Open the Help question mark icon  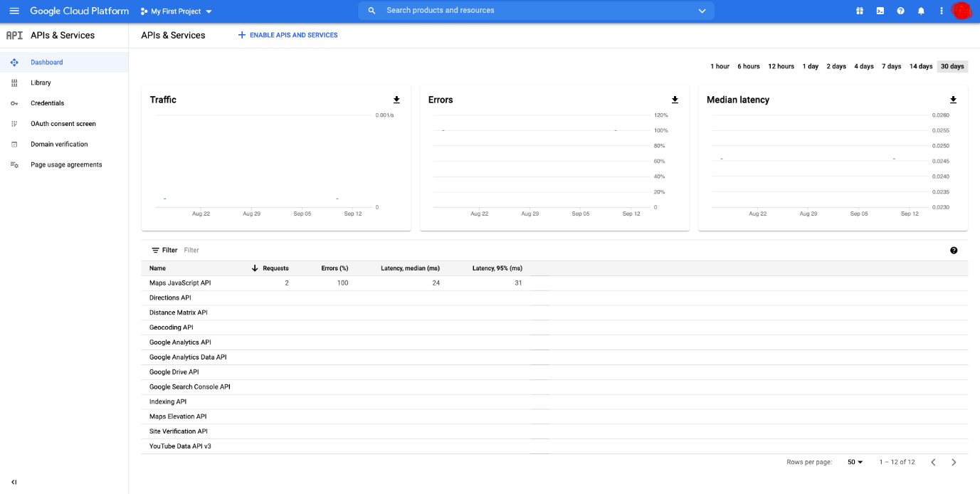(x=901, y=11)
